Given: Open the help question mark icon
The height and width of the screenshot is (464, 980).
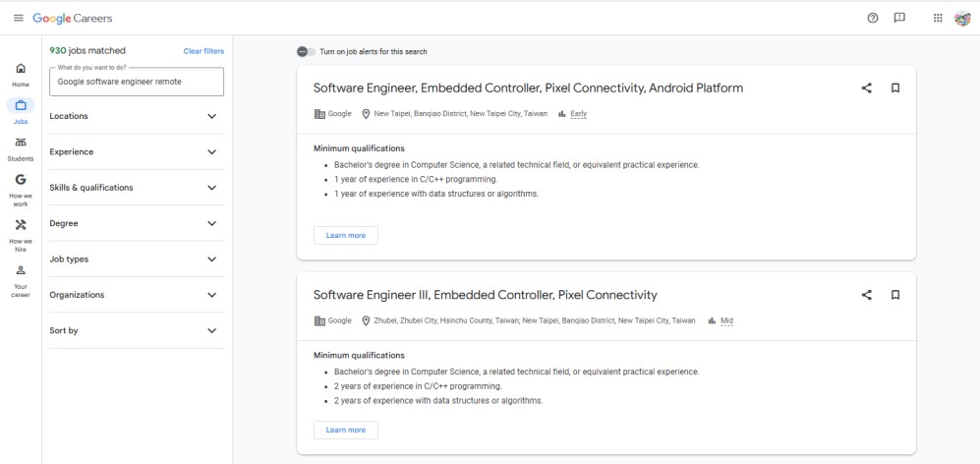Looking at the screenshot, I should point(873,18).
